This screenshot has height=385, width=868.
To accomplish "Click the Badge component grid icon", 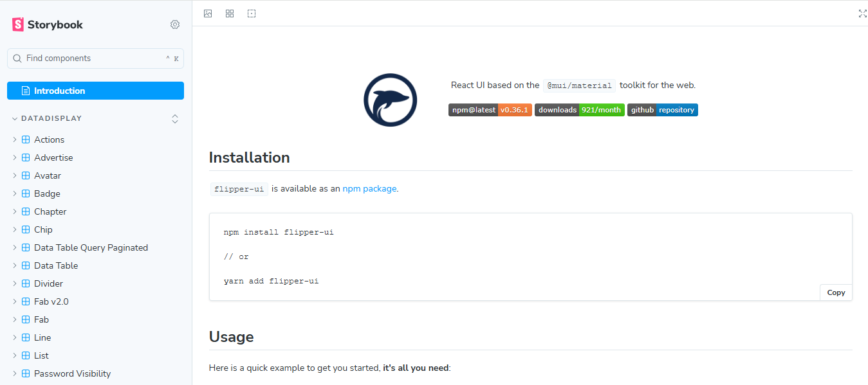I will (26, 193).
